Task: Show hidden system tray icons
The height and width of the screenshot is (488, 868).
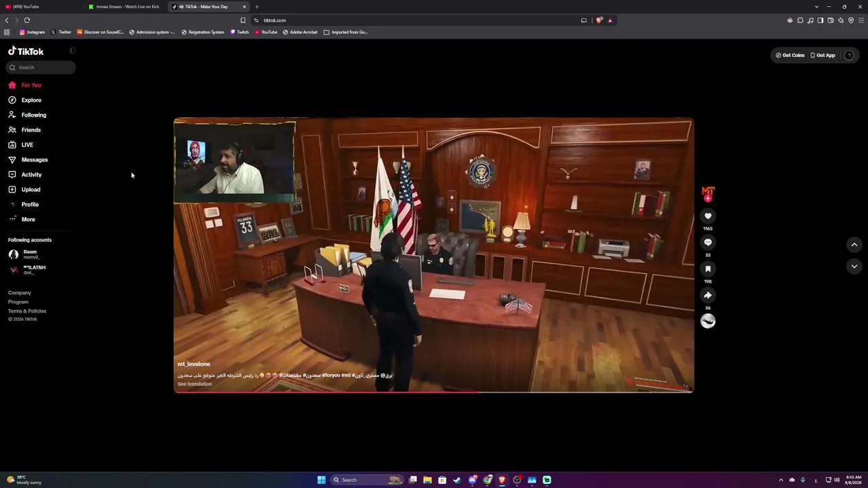Action: click(x=781, y=480)
